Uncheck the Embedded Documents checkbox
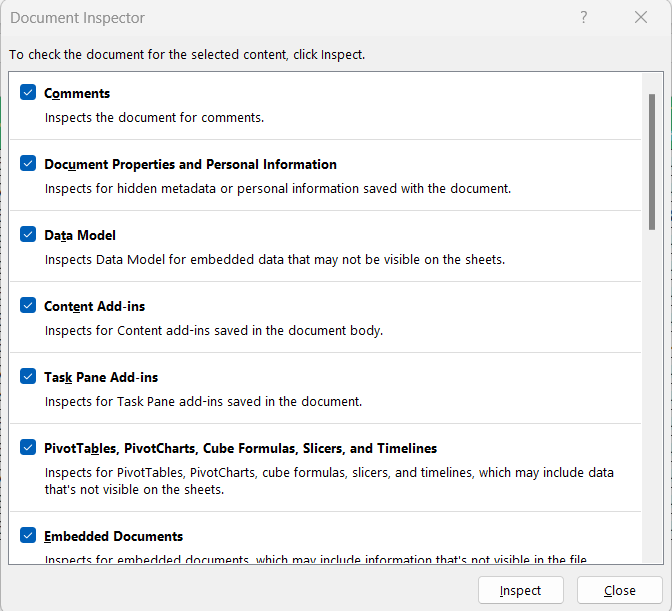 [x=28, y=535]
